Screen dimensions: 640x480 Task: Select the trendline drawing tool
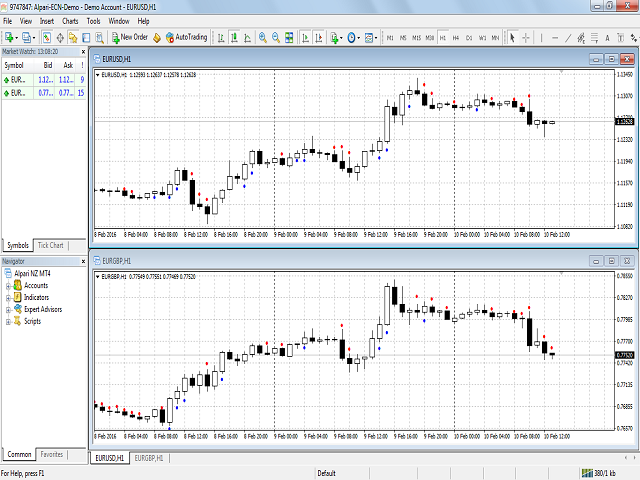[568, 38]
